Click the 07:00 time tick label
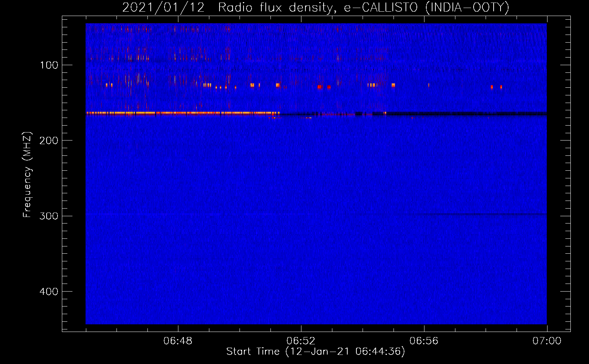The image size is (589, 364). [547, 341]
